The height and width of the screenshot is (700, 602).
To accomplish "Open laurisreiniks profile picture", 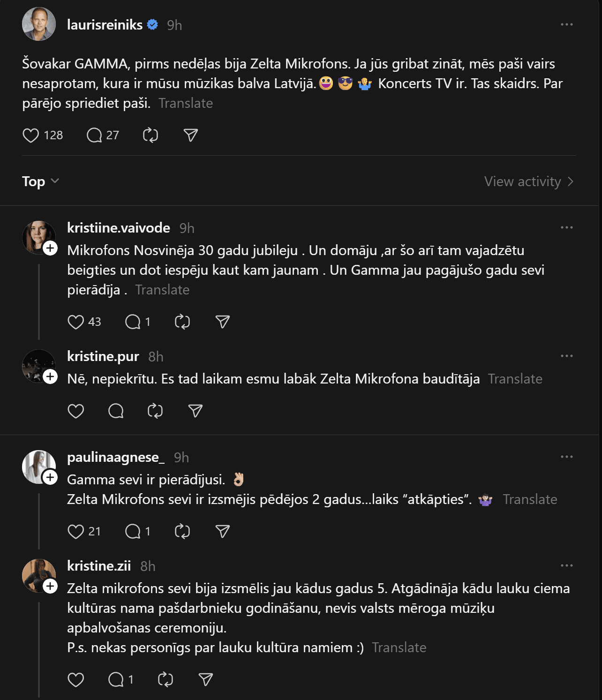I will (39, 24).
